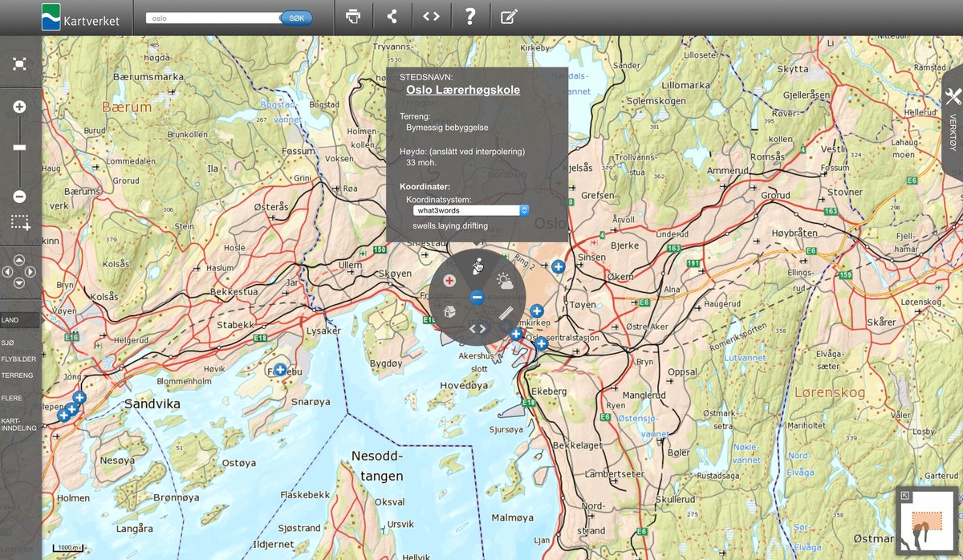Click the radial menu embed code arrows

coord(477,328)
